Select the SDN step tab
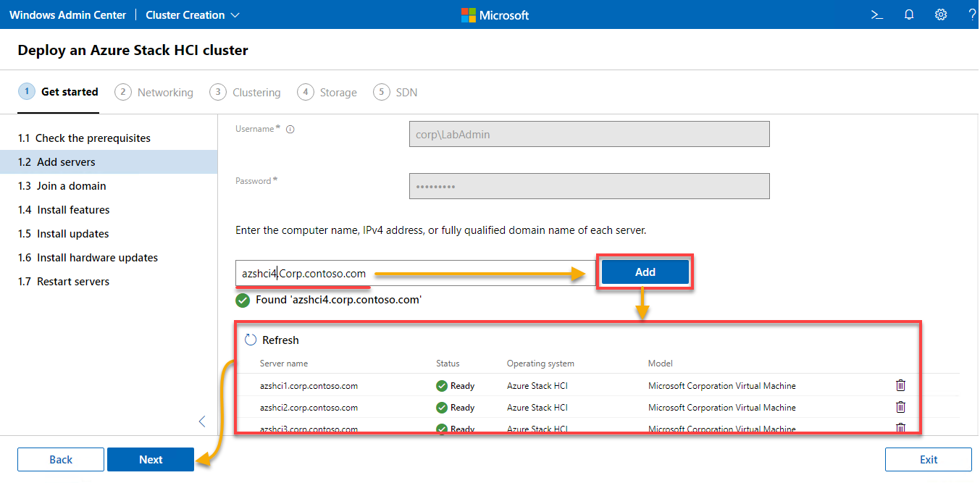The height and width of the screenshot is (483, 980). (x=395, y=92)
